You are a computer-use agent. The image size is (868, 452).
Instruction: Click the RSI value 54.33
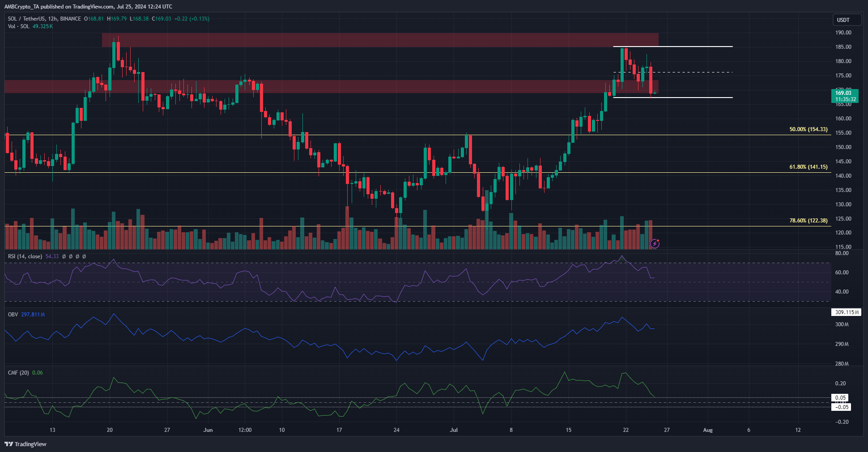point(52,256)
